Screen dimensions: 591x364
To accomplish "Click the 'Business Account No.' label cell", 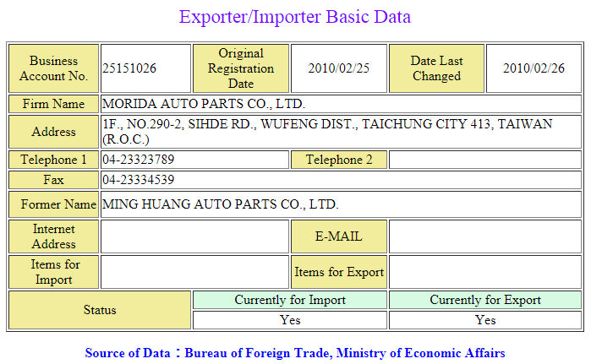I will click(53, 68).
